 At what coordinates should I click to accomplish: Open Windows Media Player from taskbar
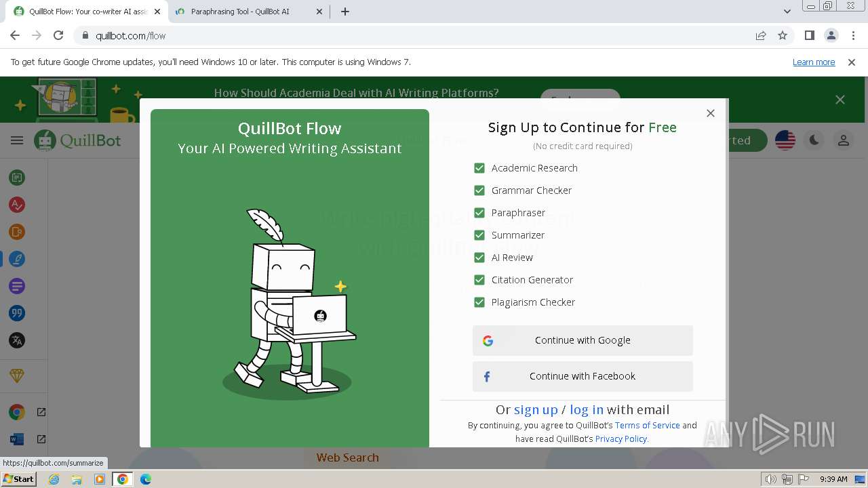100,479
